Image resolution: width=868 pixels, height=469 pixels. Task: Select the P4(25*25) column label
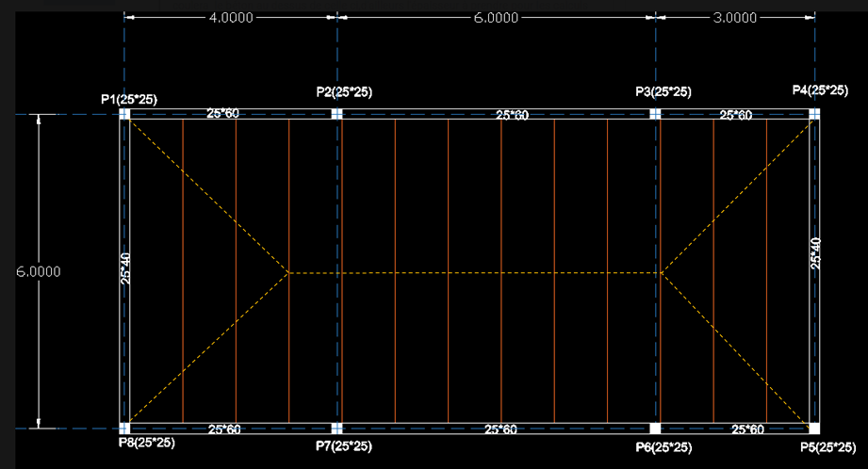820,90
